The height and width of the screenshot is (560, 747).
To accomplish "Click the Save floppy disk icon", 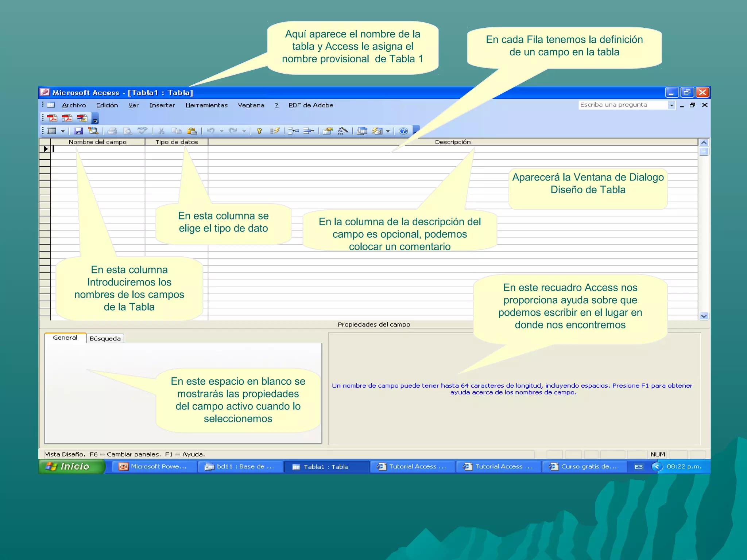I will tap(78, 131).
